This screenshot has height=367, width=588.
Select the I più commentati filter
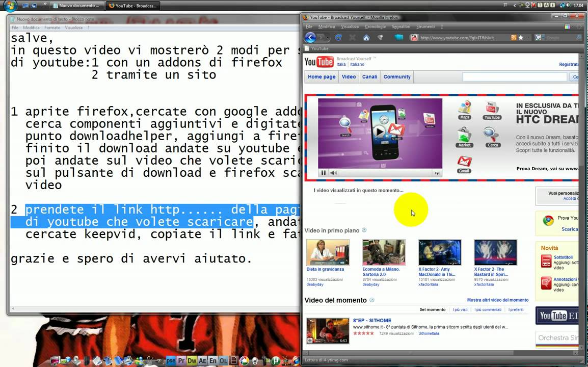coord(488,309)
